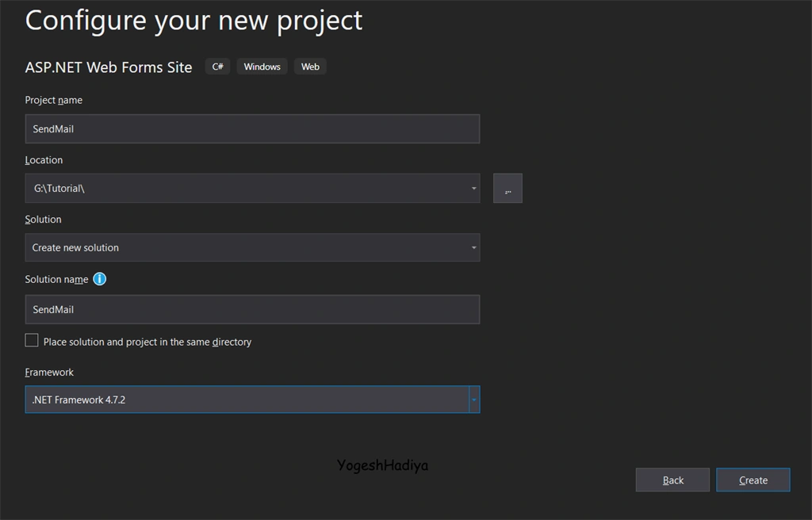
Task: Select the .NET Framework 4.7.2 combo box
Action: (252, 400)
